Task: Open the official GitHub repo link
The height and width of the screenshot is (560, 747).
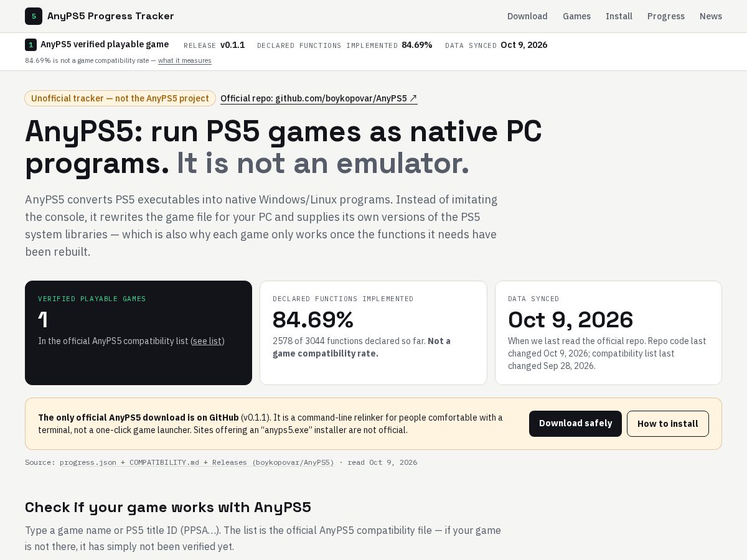Action: 319,98
